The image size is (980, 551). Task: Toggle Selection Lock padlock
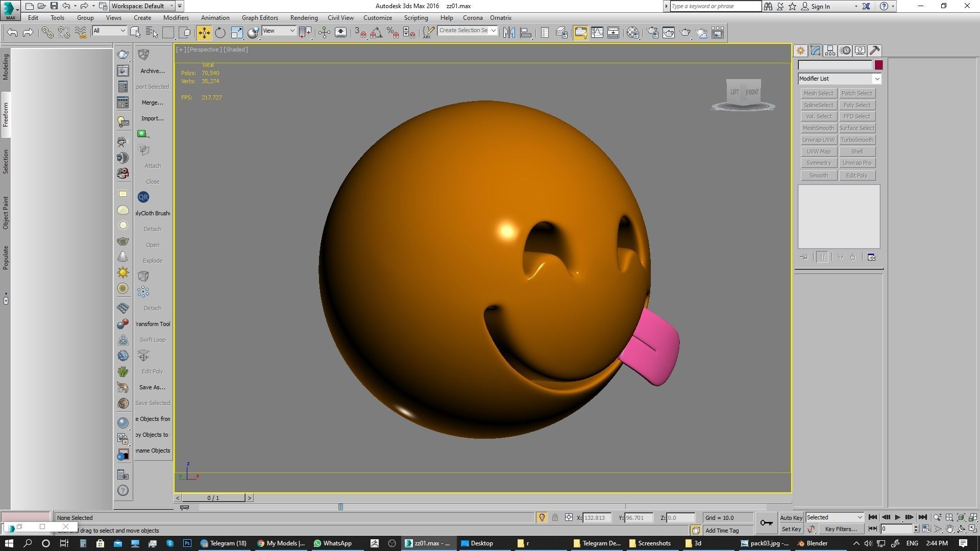[555, 517]
